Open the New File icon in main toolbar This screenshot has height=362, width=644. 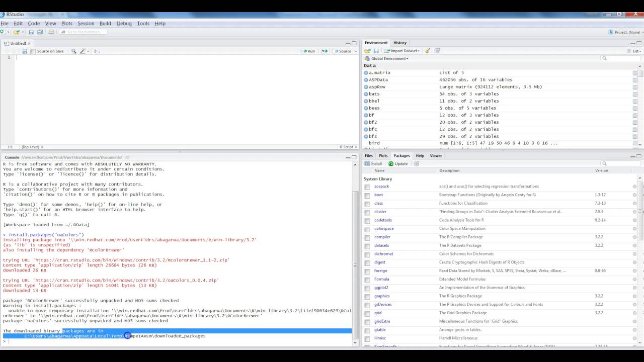[2, 32]
